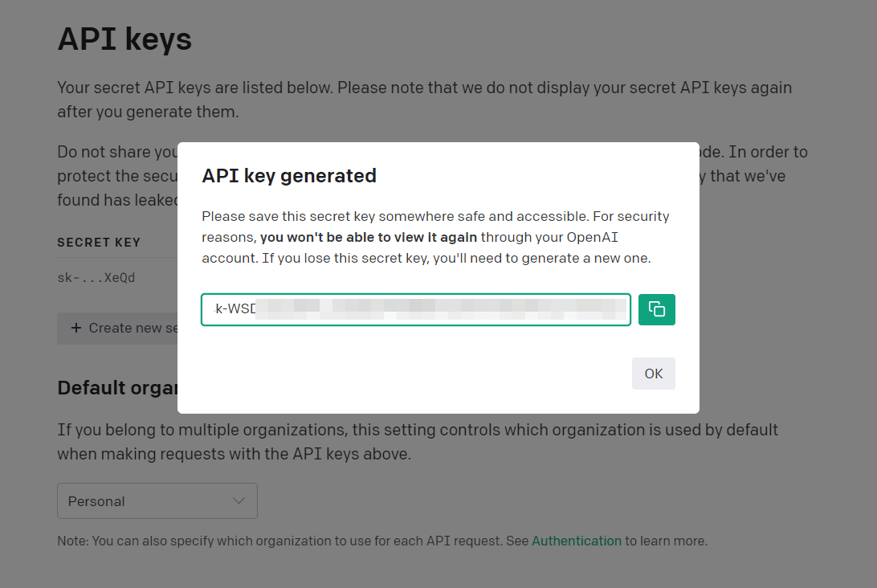Click the bold 'you won't be able to view it again' text
The width and height of the screenshot is (877, 588).
(x=368, y=237)
